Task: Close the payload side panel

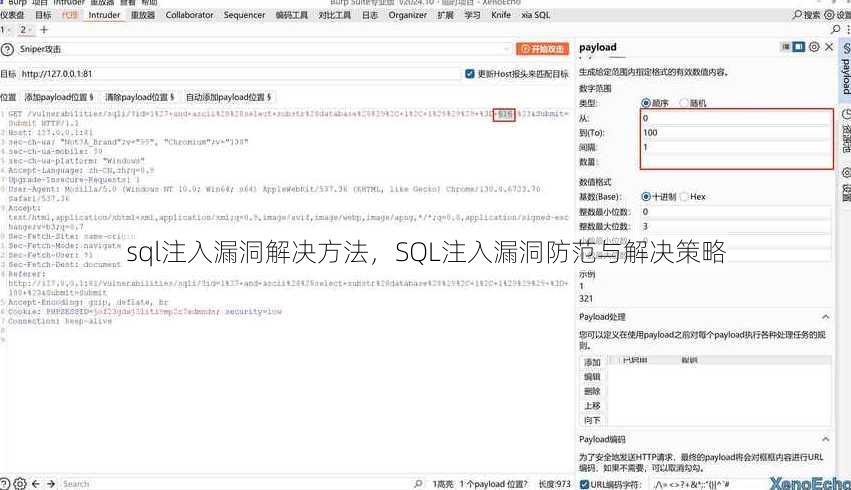Action: (x=829, y=47)
